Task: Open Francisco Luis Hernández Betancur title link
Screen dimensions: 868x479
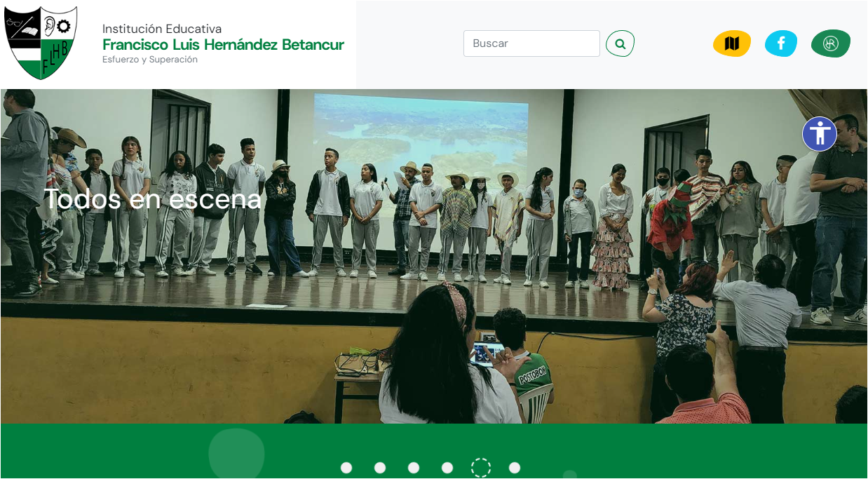Action: (x=223, y=45)
